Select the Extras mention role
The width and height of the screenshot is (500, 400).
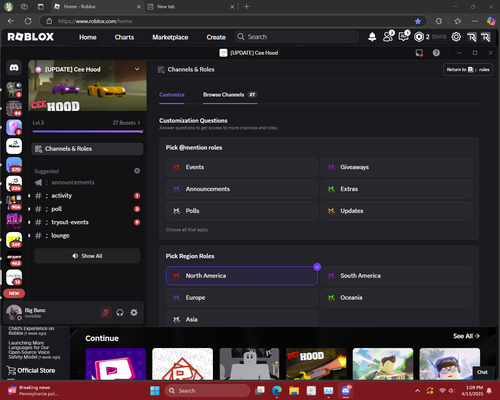point(396,189)
